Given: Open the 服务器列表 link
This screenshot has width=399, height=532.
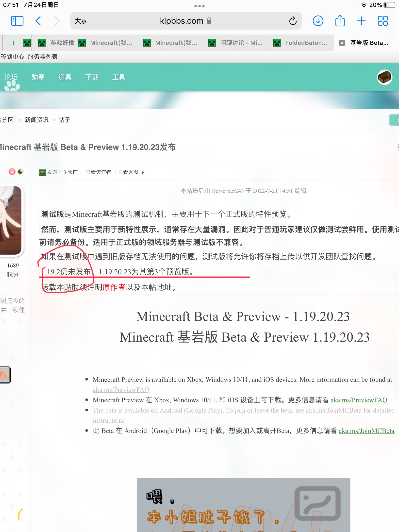Looking at the screenshot, I should tap(43, 57).
